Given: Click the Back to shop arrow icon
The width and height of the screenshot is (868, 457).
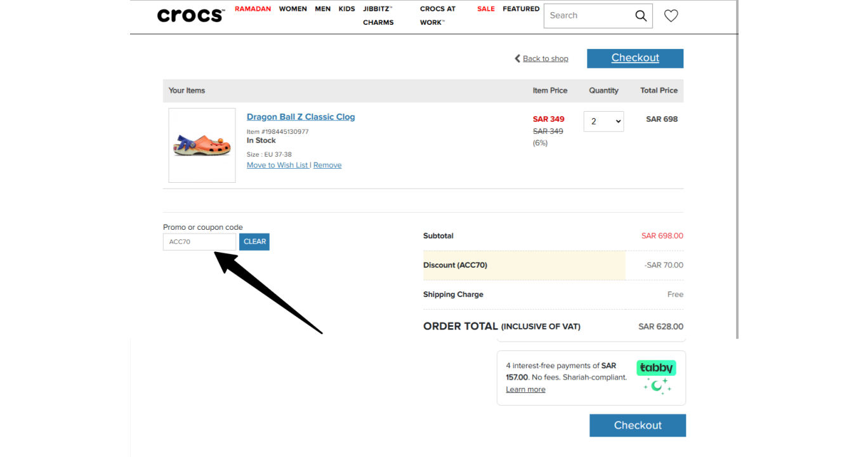Looking at the screenshot, I should (x=517, y=58).
